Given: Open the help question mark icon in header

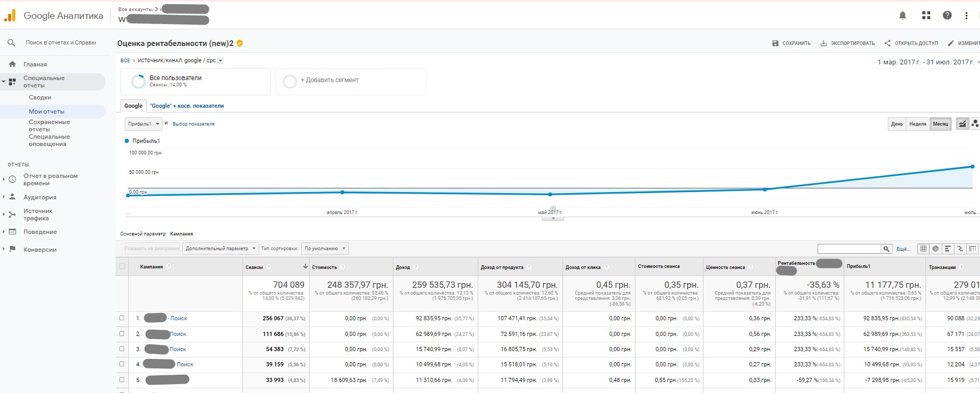Looking at the screenshot, I should click(947, 16).
